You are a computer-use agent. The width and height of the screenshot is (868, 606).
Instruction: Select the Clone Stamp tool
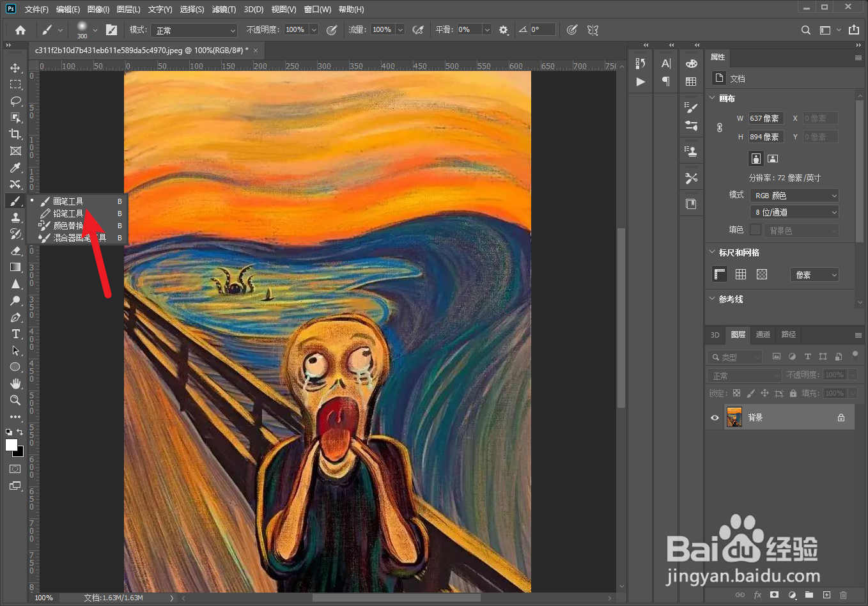pyautogui.click(x=15, y=217)
